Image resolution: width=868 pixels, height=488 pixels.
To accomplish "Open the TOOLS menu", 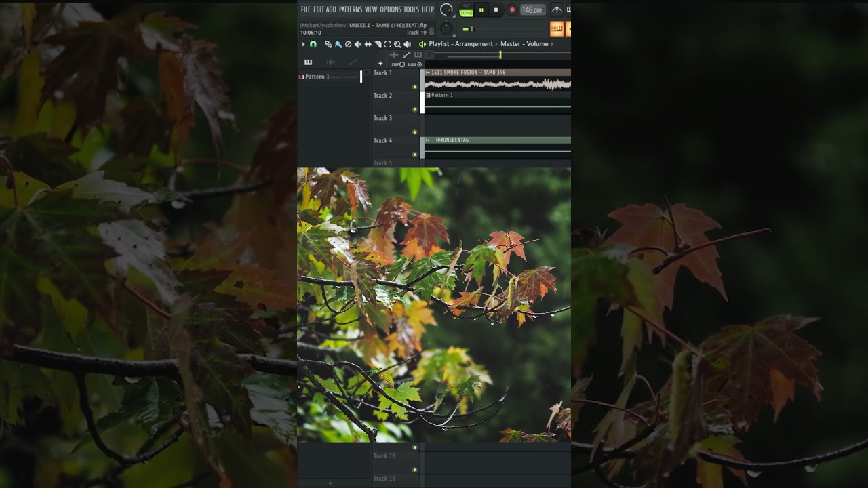I will coord(411,9).
